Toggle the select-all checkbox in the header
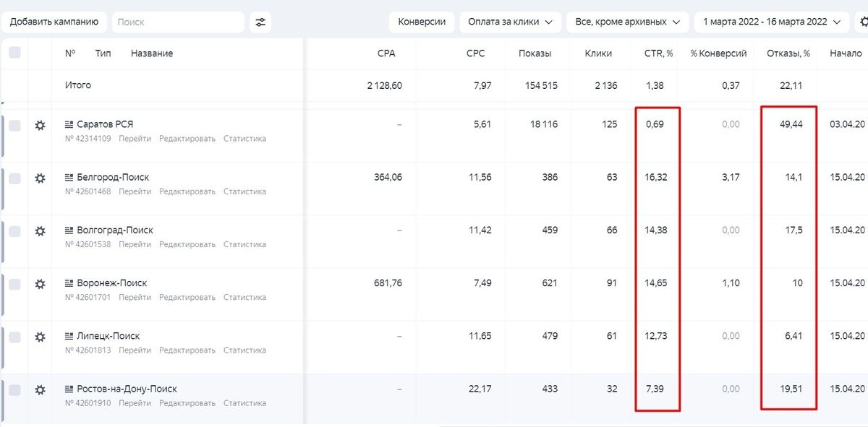This screenshot has width=868, height=427. (14, 52)
